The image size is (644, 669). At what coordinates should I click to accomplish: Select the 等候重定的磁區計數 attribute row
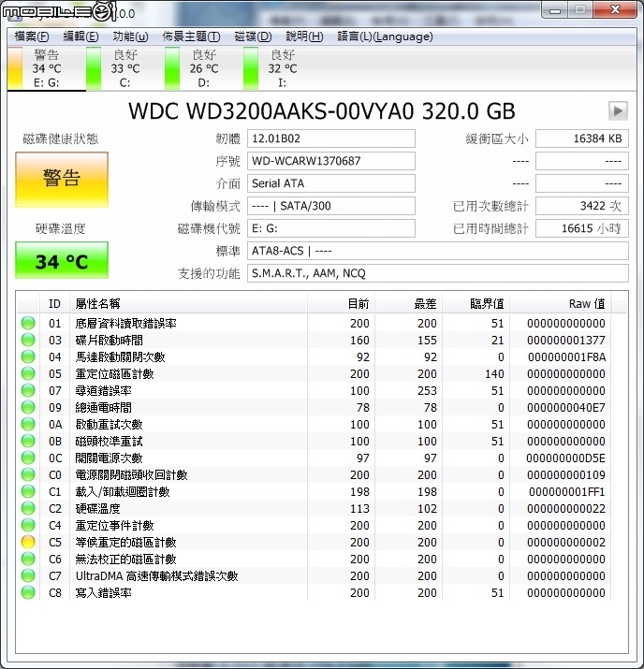point(314,543)
